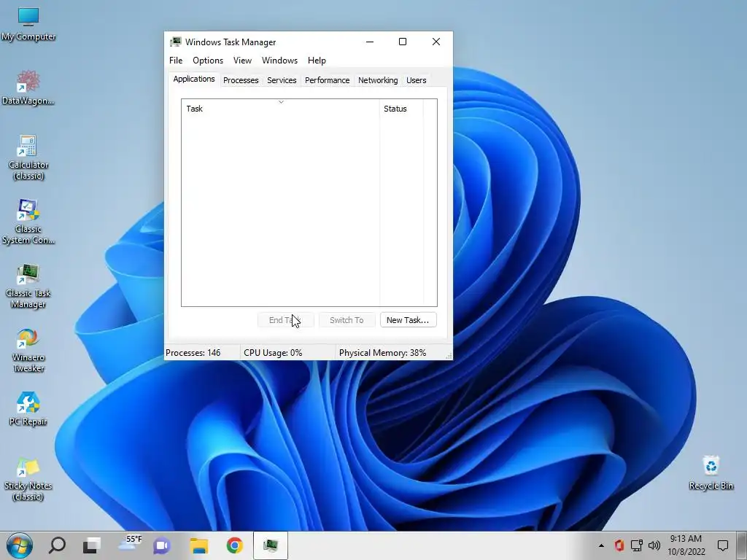Click 'Processes: 146' in status bar
The image size is (747, 560).
point(193,353)
